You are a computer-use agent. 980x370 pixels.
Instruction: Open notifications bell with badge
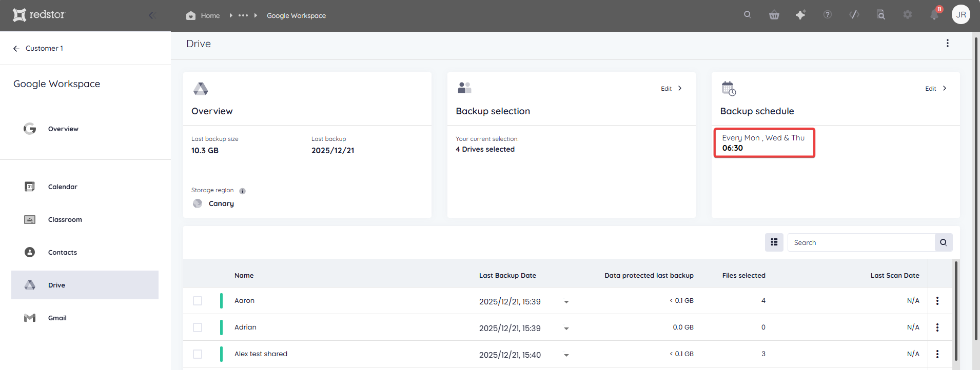[x=935, y=14]
